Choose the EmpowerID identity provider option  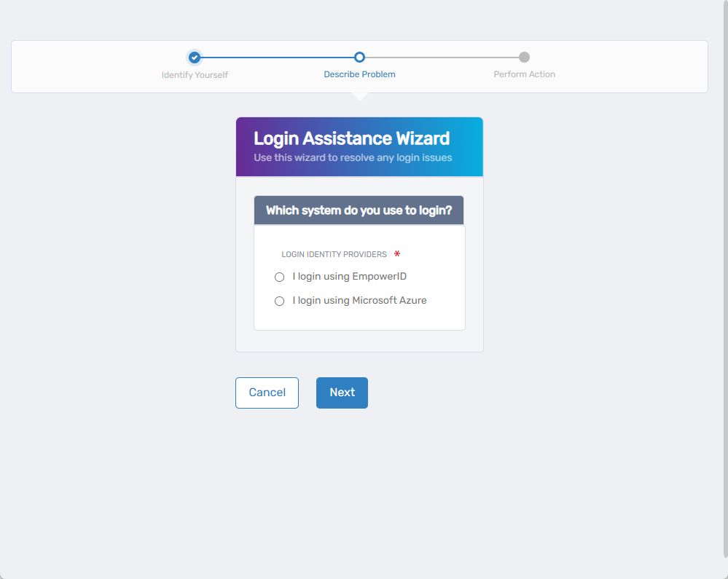point(279,277)
